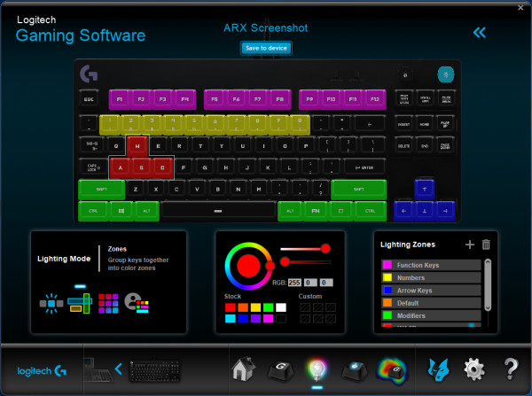This screenshot has height=396, width=532.
Task: Click the help question mark icon
Action: coord(511,369)
